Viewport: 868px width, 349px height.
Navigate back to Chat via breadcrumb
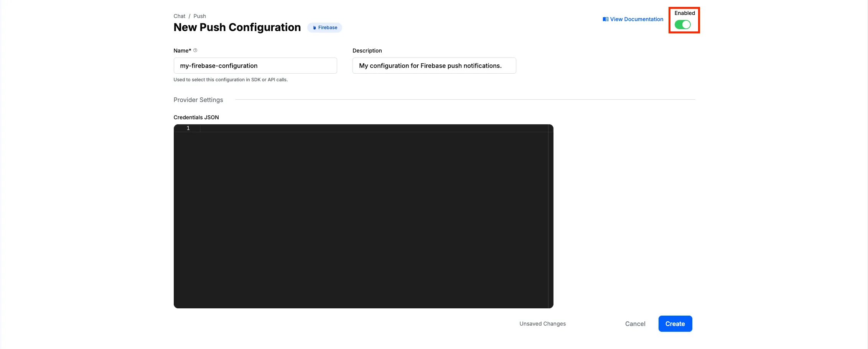click(x=179, y=16)
